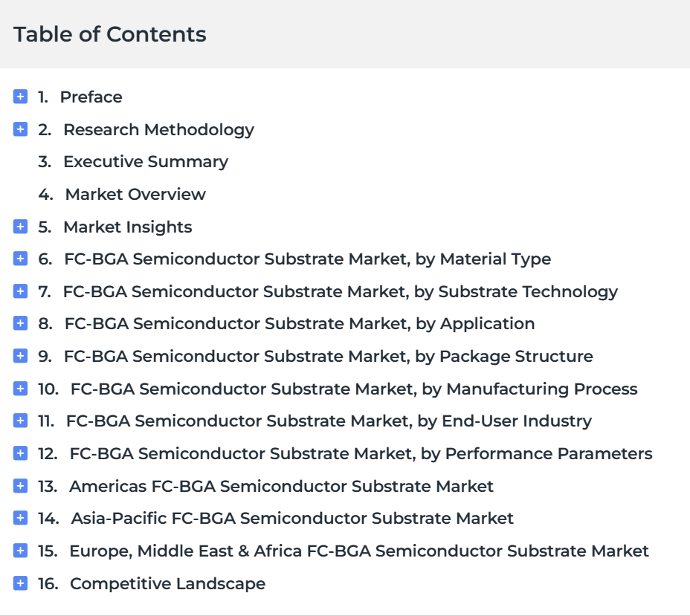
Task: Click the plus icon beside Market Insights
Action: (x=20, y=227)
